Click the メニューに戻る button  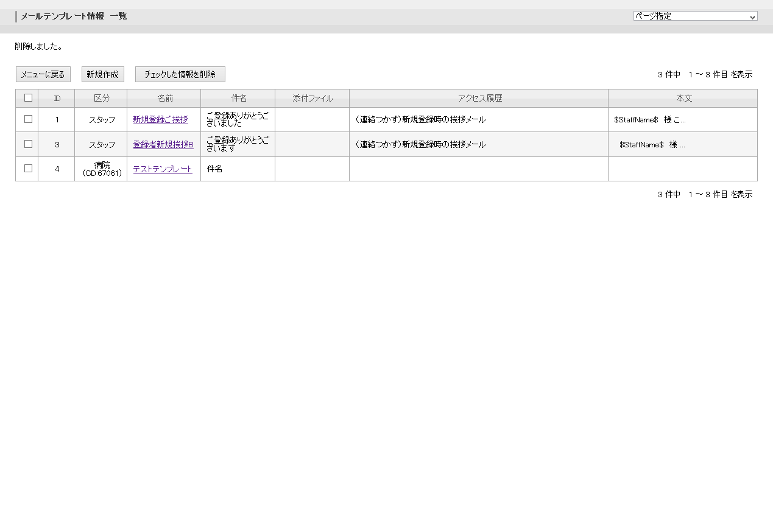pyautogui.click(x=43, y=74)
